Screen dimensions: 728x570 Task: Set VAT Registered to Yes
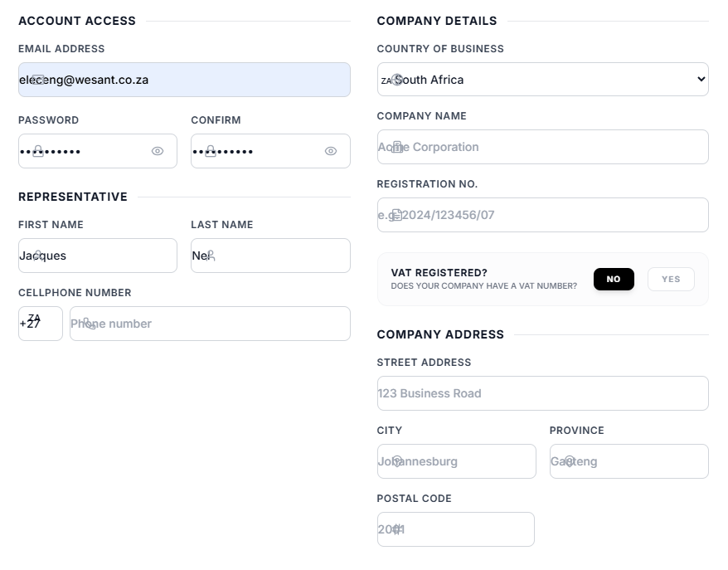[x=671, y=280]
